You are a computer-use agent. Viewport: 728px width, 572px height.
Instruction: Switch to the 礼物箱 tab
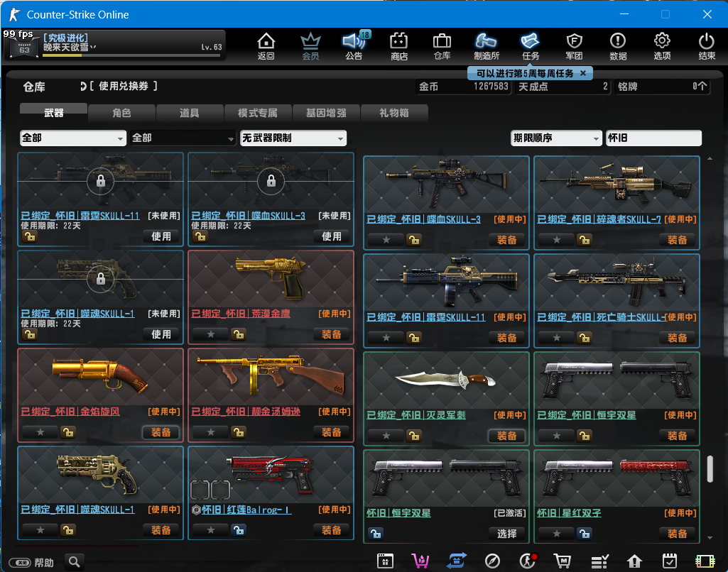394,112
